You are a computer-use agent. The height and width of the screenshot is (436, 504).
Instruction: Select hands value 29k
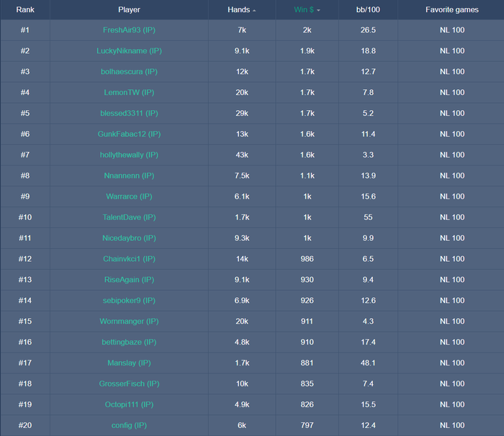(x=242, y=113)
